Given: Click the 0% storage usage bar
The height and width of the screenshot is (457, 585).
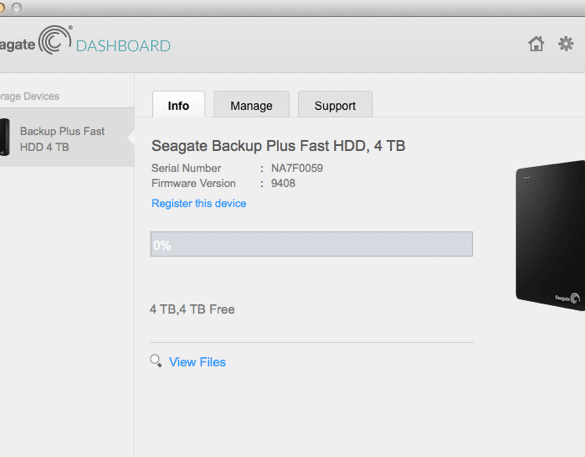Looking at the screenshot, I should point(312,244).
